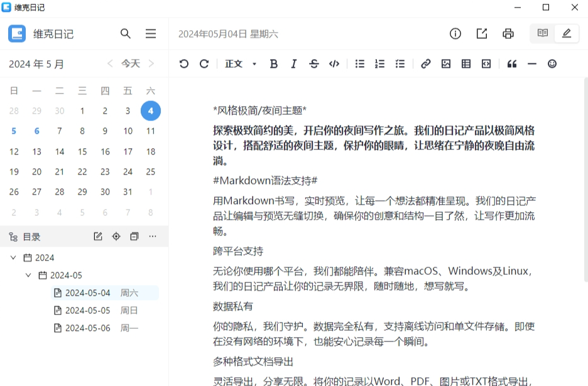Click the search magnifier icon

click(x=126, y=34)
